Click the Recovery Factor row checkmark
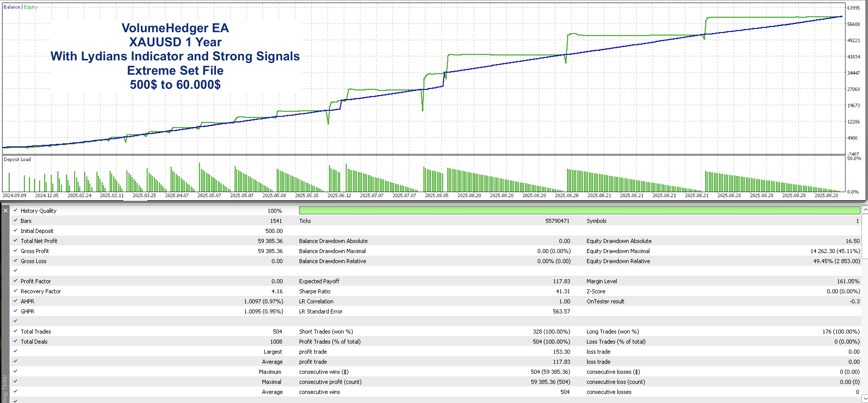This screenshot has height=403, width=868. (15, 291)
